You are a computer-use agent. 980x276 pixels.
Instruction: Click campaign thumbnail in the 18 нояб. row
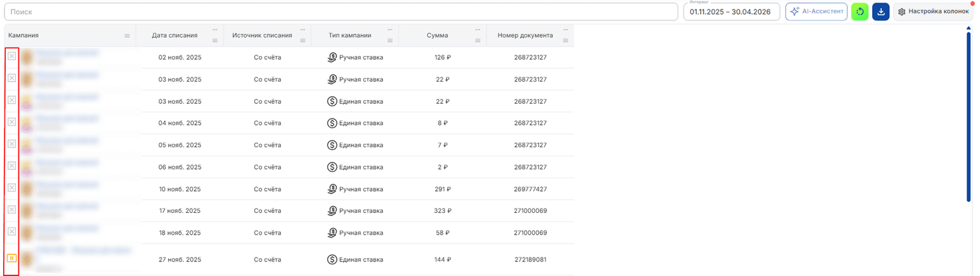pos(27,233)
